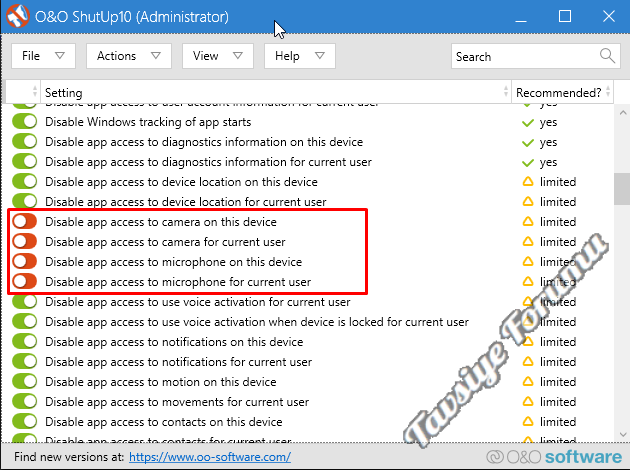Sort by the Recommended? column header
This screenshot has height=470, width=630.
(x=562, y=92)
